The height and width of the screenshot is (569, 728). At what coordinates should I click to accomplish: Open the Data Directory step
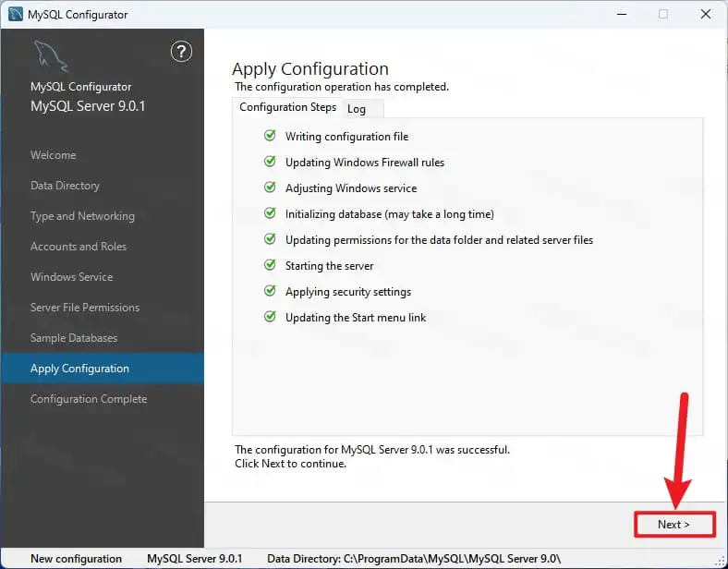pos(65,186)
